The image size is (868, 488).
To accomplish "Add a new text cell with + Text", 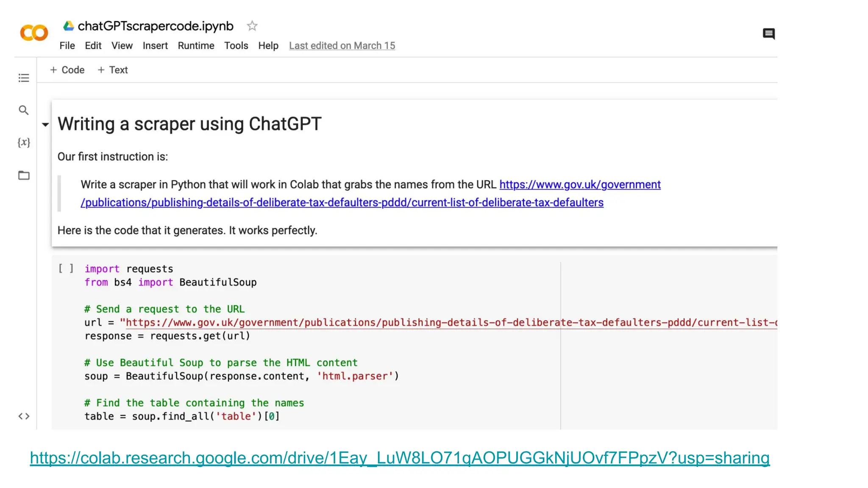I will click(x=112, y=70).
